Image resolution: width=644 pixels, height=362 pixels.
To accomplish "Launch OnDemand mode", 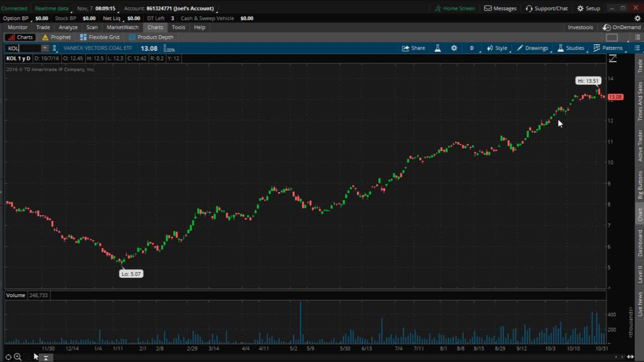I will click(622, 28).
